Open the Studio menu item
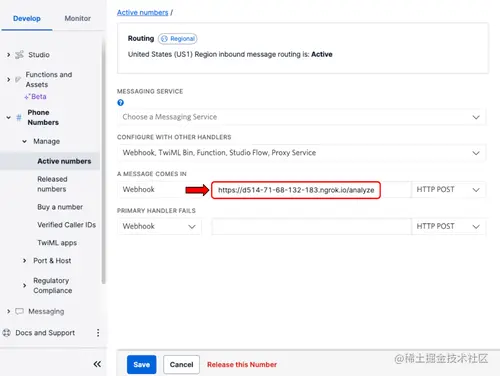Viewport: 500px width, 376px height. click(39, 55)
